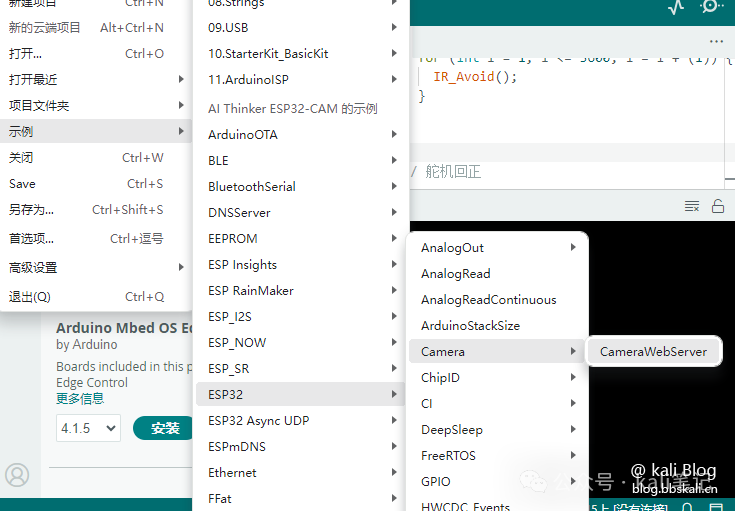Choose 另存为... menu item

point(96,210)
